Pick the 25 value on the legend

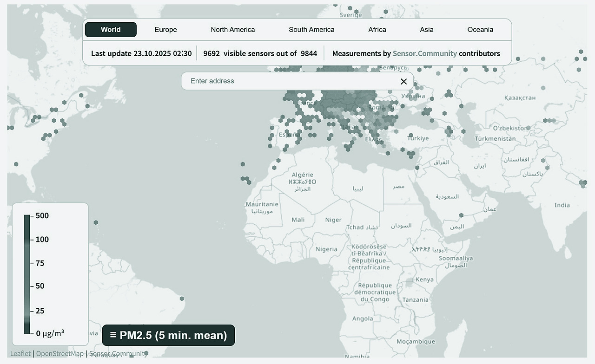tap(40, 311)
